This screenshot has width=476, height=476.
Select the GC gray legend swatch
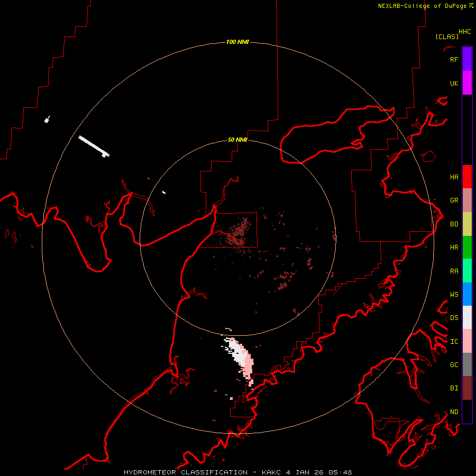(x=467, y=364)
